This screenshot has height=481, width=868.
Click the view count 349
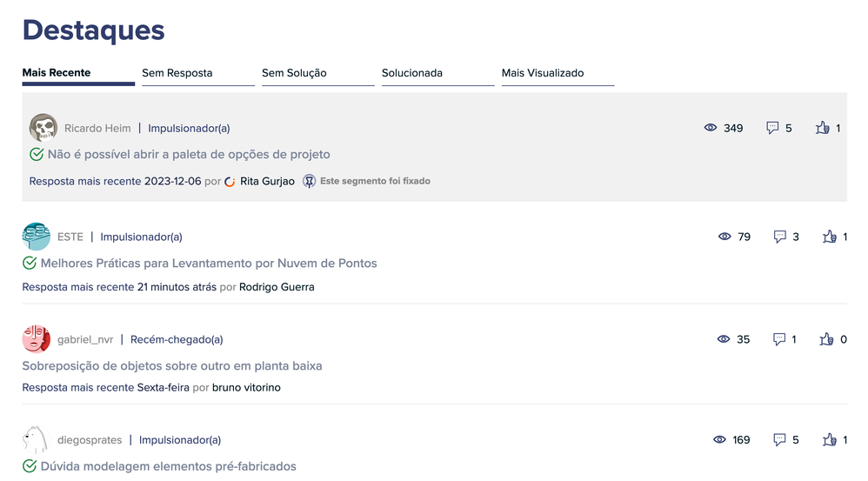tap(733, 129)
